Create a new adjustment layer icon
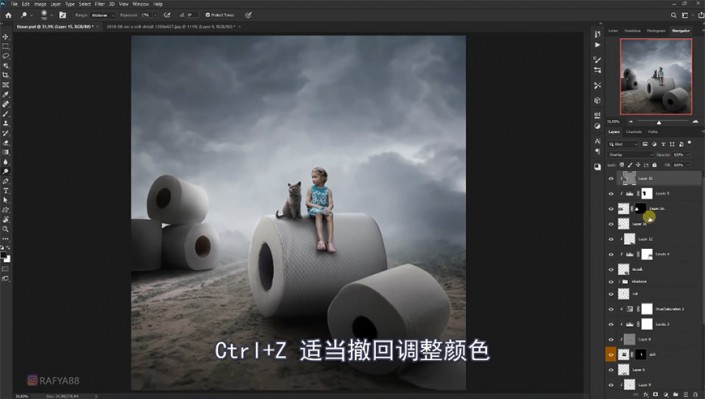 click(x=665, y=395)
